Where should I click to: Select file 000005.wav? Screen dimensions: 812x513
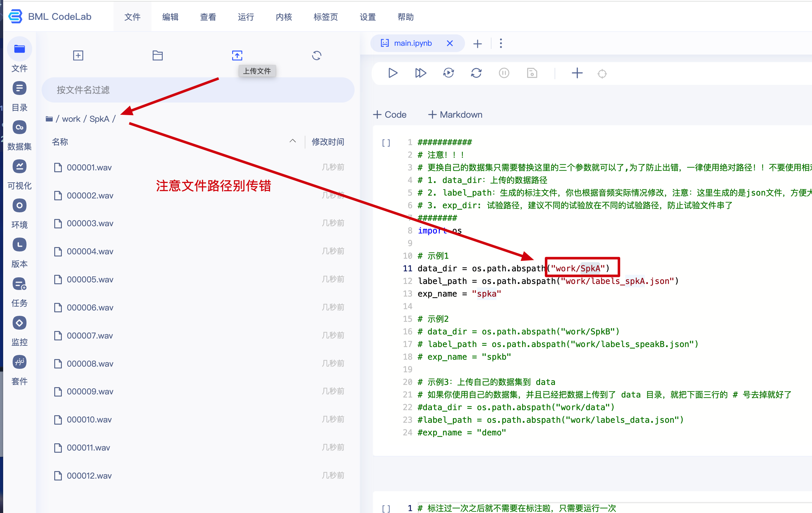pyautogui.click(x=90, y=280)
